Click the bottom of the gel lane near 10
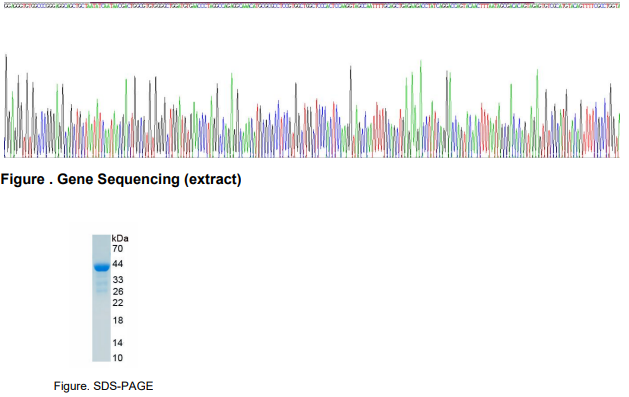Image resolution: width=629 pixels, height=397 pixels. tap(101, 357)
